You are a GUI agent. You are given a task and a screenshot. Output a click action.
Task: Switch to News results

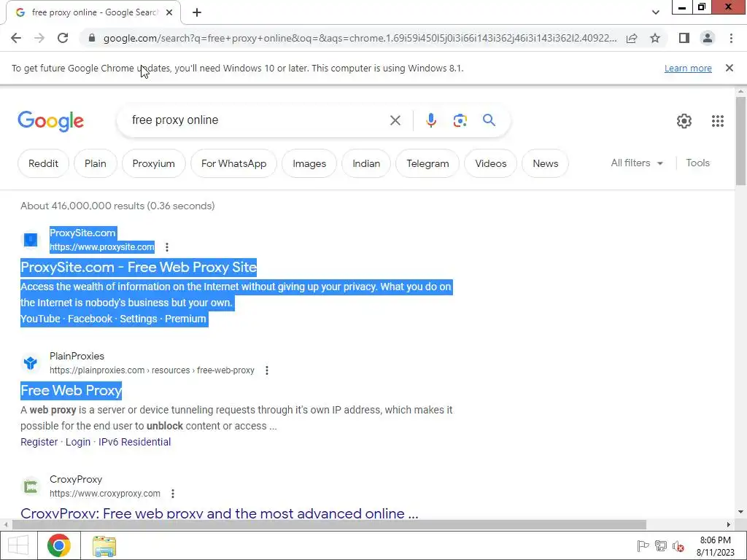pos(545,163)
